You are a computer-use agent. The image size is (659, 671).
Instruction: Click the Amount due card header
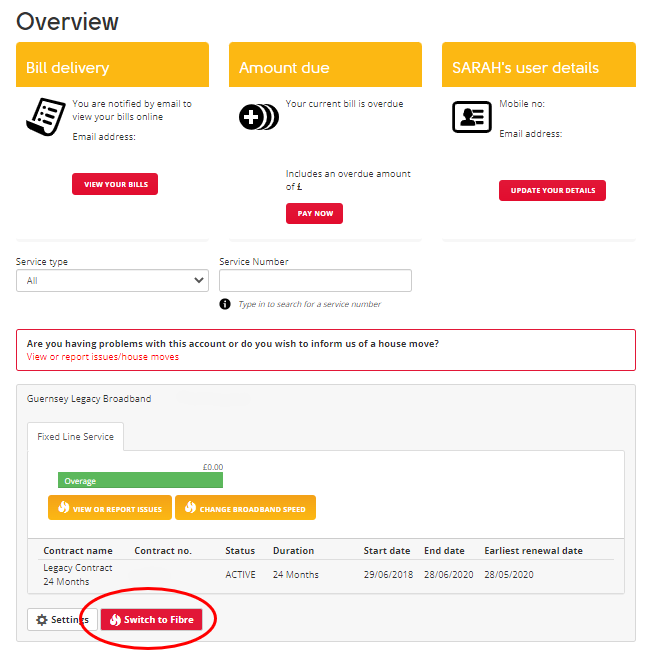[x=325, y=68]
